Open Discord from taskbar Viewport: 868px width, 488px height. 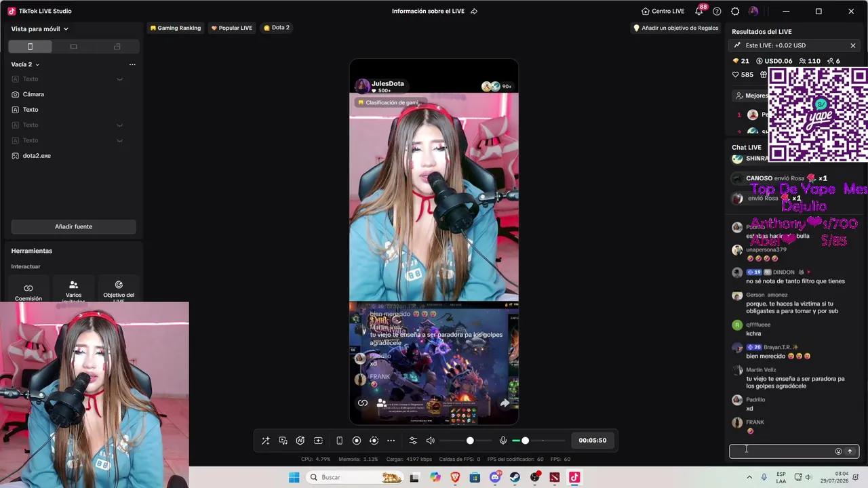click(495, 477)
